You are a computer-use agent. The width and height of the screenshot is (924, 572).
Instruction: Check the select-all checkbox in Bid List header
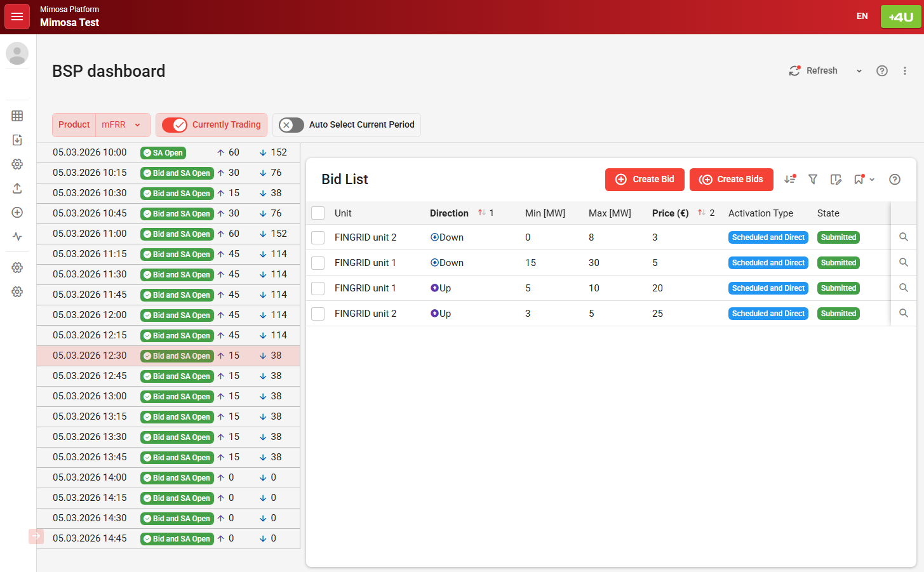click(318, 213)
